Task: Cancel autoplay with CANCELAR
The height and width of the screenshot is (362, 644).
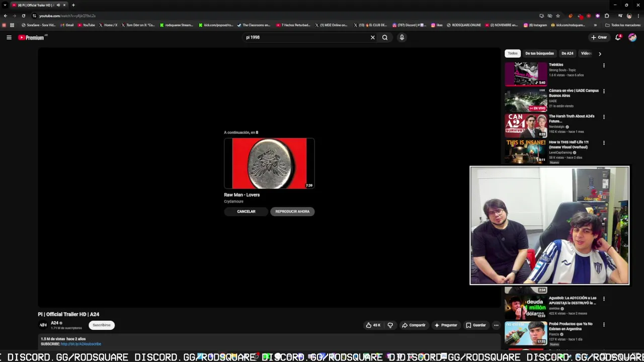Action: click(x=246, y=212)
